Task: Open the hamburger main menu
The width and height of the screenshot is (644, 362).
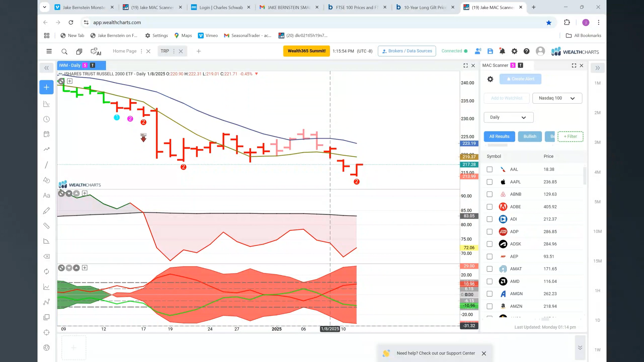Action: (x=49, y=51)
